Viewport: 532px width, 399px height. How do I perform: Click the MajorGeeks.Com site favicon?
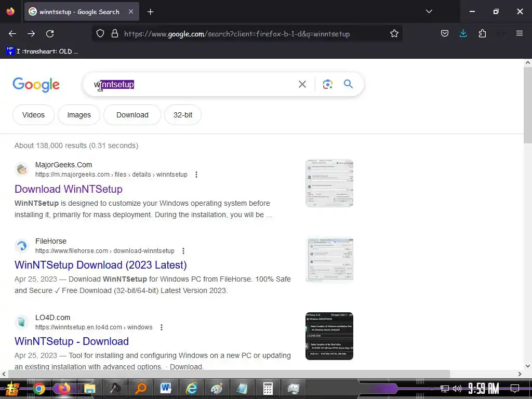click(x=22, y=169)
